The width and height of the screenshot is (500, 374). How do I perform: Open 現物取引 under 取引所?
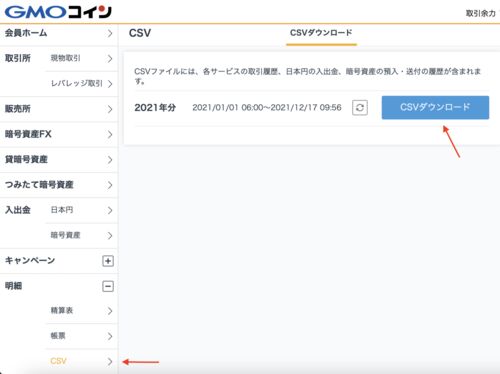(x=65, y=58)
